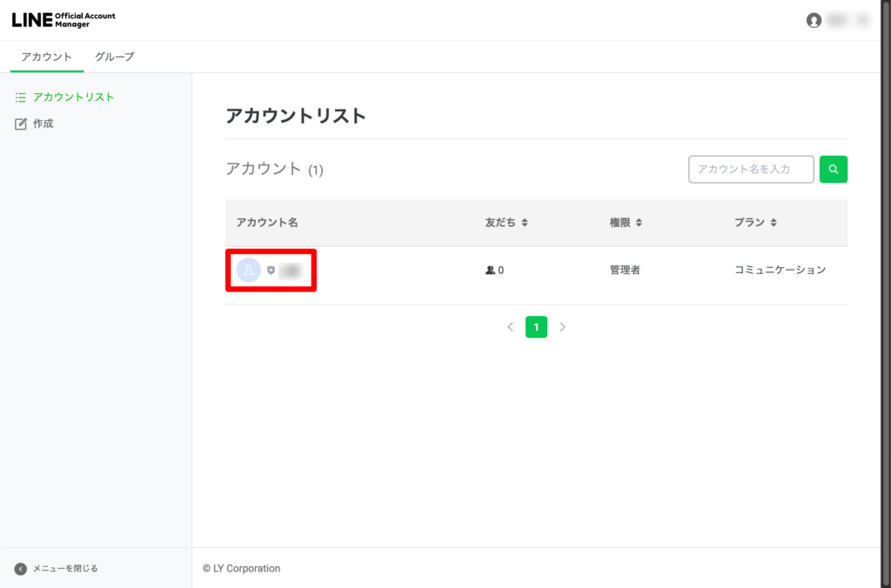Screen dimensions: 891x588
Task: Collapse the sidebar with メニューを閉じる arrow
Action: [21, 569]
